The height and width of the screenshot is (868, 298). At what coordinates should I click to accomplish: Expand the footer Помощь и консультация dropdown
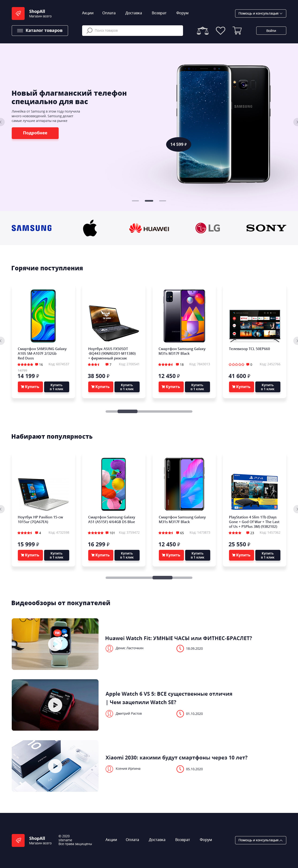261,840
